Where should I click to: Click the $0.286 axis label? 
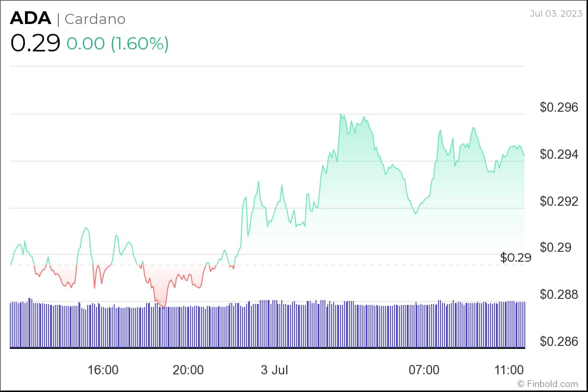pyautogui.click(x=559, y=341)
